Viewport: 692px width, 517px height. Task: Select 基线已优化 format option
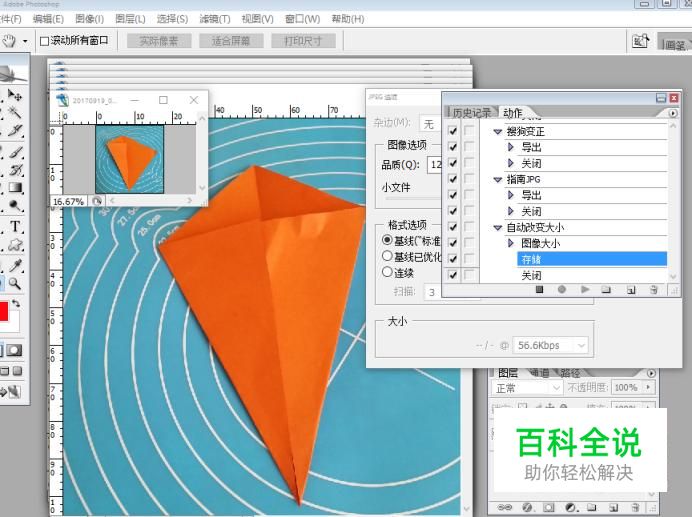(x=387, y=256)
